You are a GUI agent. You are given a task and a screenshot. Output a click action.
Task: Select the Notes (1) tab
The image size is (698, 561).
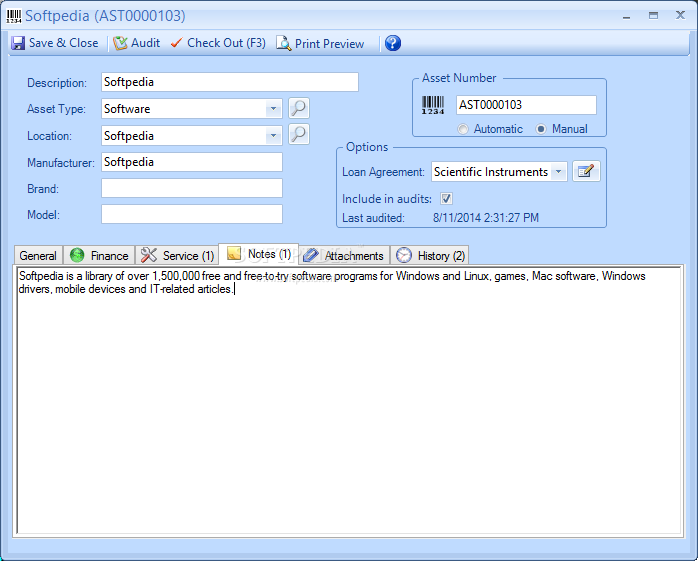pos(259,254)
